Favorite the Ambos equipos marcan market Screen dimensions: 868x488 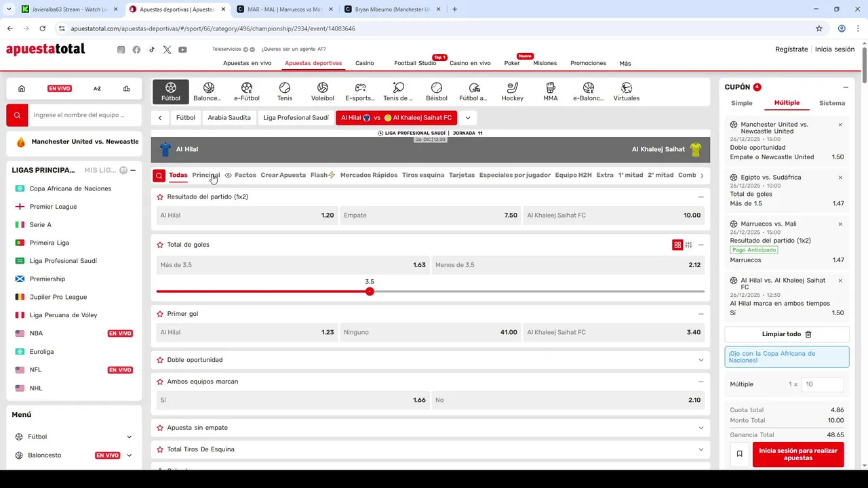(x=160, y=382)
